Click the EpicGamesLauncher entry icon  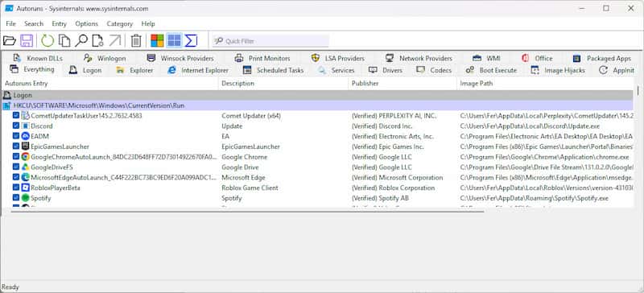26,146
